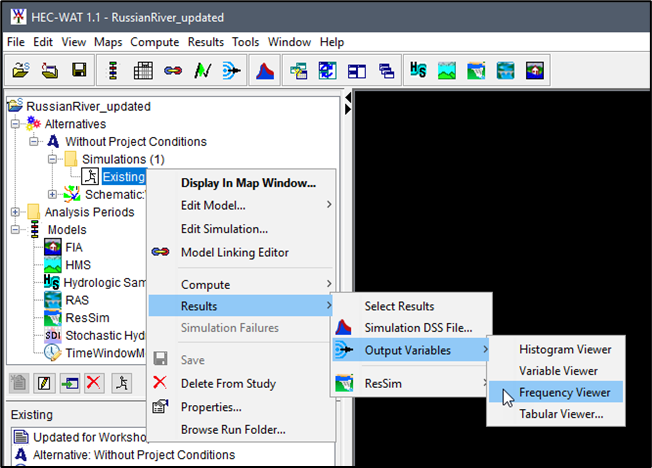Collapse the Alternatives tree node
This screenshot has width=652, height=468.
[x=15, y=124]
